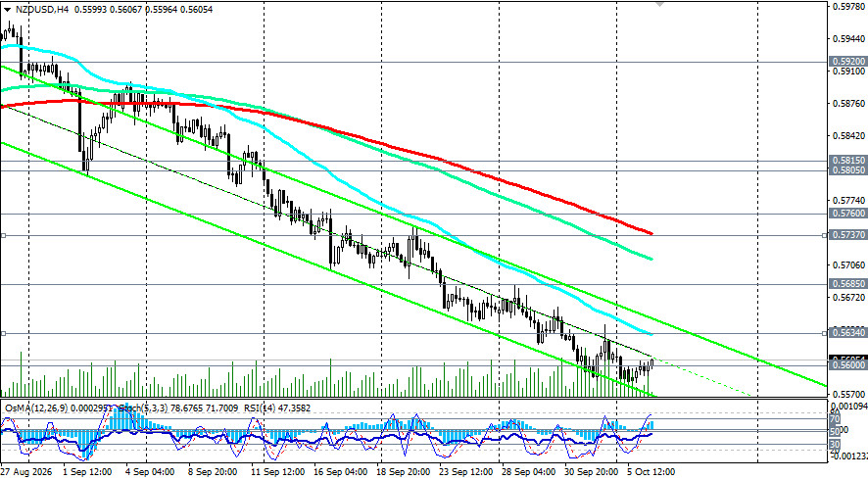
Task: Select left handle of the 0.57370 horizontal line
Action: [3, 235]
